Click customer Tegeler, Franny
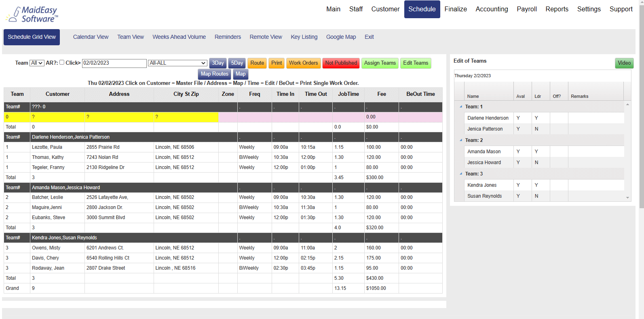The image size is (644, 319). (x=48, y=167)
